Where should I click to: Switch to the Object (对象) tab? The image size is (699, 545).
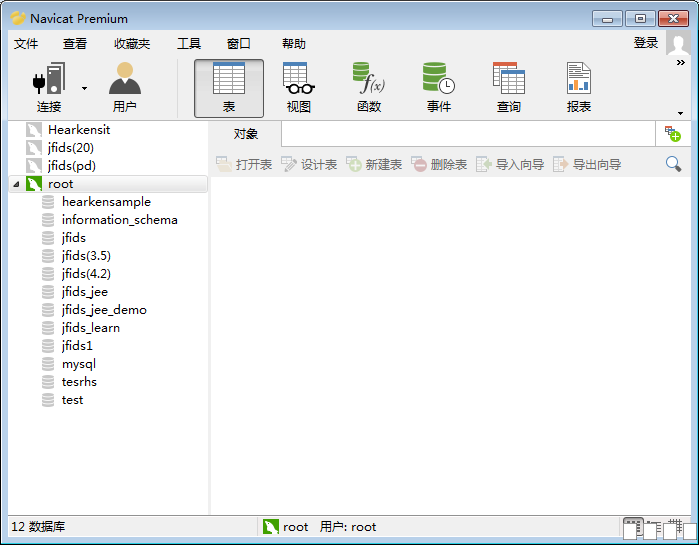tap(246, 134)
